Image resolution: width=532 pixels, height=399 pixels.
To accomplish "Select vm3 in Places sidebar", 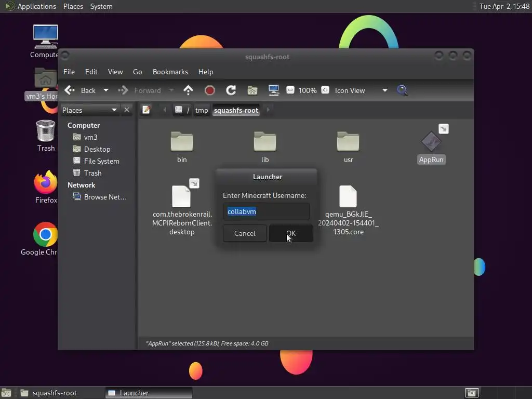I will 90,137.
